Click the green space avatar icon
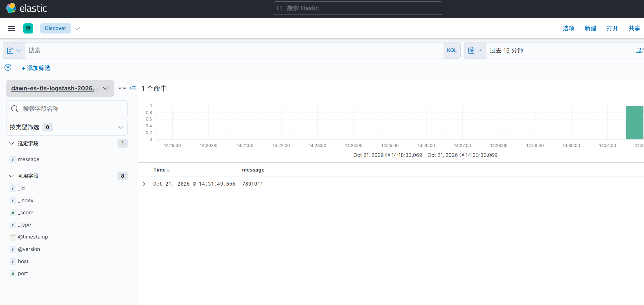The height and width of the screenshot is (305, 644). point(28,28)
